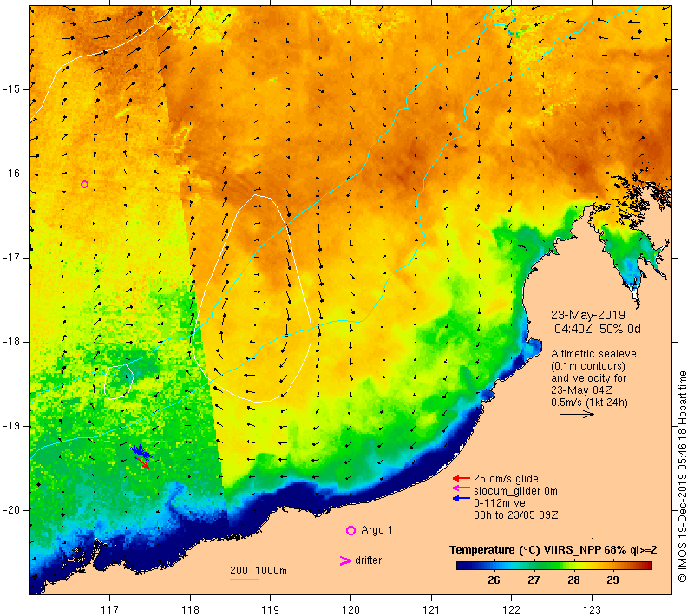Click the IMOS copyright timestamp text
The image size is (694, 616).
(682, 476)
